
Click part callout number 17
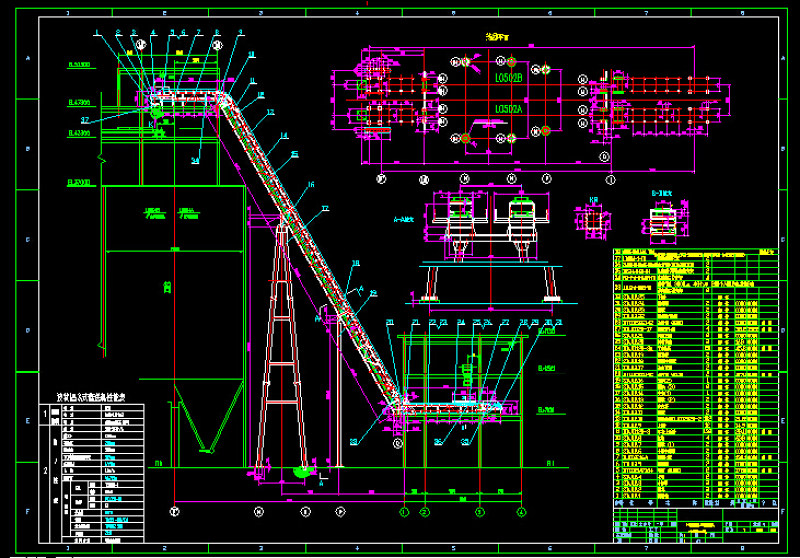pyautogui.click(x=325, y=209)
